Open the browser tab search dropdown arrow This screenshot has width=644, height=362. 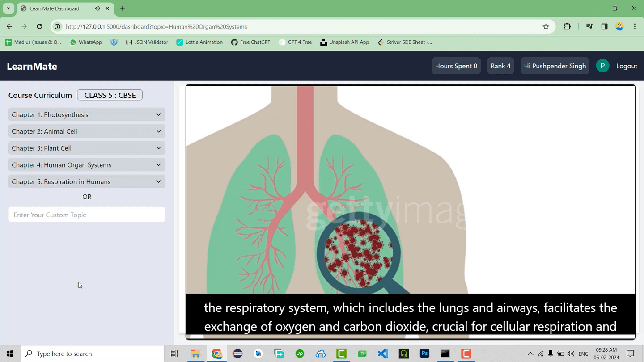pyautogui.click(x=8, y=8)
